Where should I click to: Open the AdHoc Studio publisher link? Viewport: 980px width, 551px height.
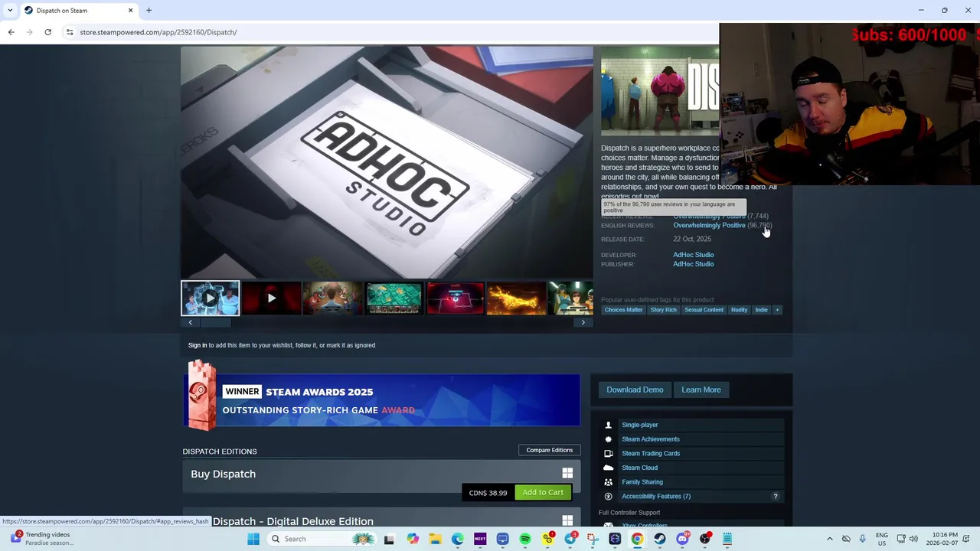[694, 264]
